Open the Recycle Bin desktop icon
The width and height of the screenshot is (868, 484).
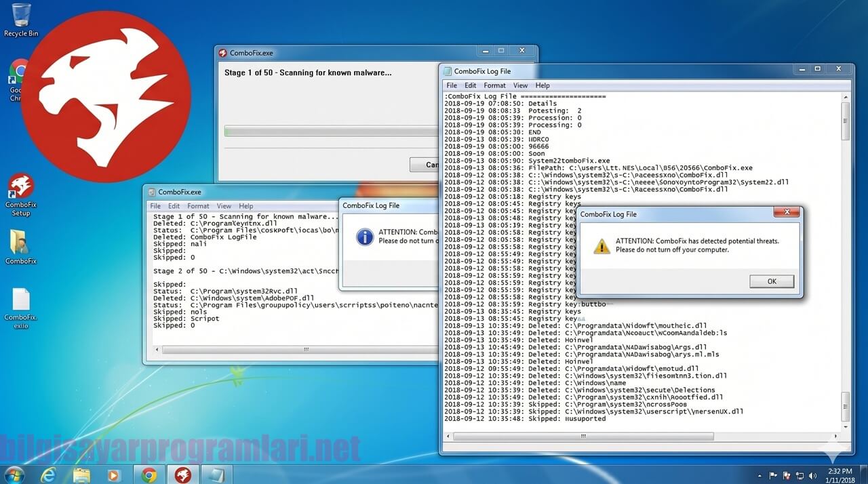[x=21, y=19]
